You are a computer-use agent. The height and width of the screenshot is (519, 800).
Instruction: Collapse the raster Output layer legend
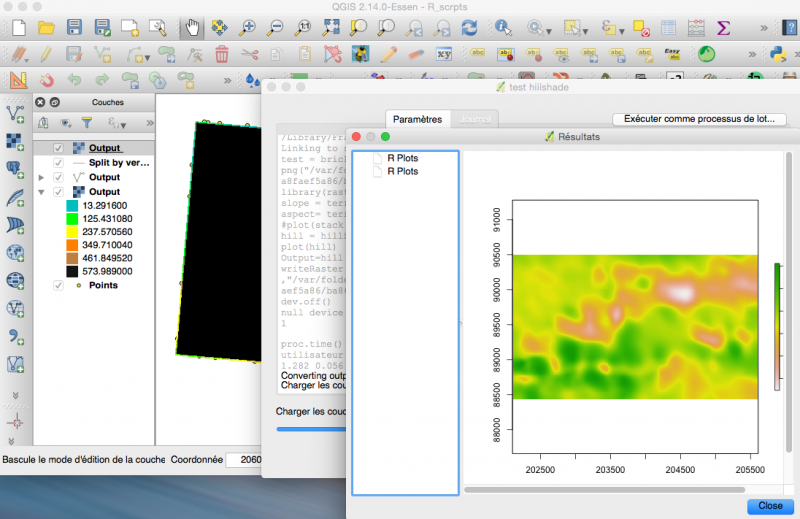(x=42, y=192)
